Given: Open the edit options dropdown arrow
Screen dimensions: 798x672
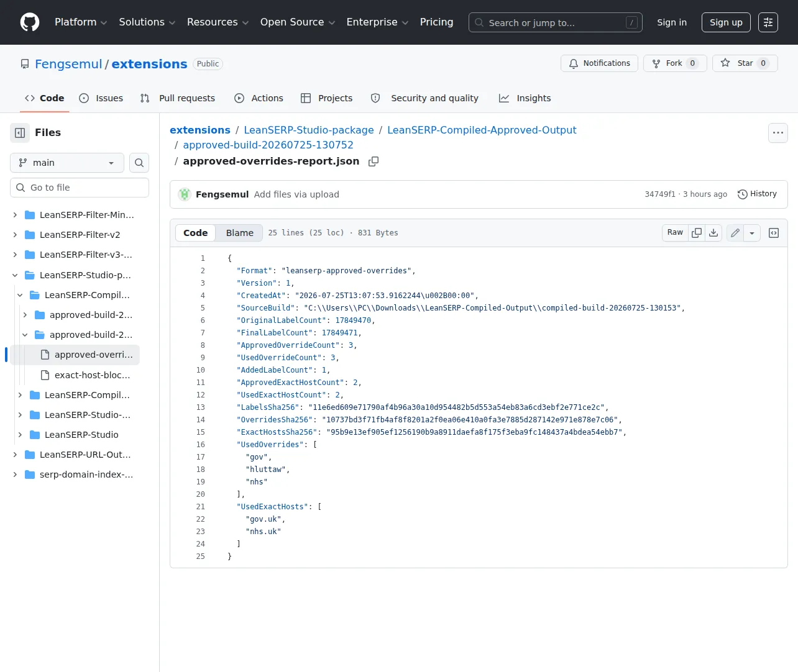Looking at the screenshot, I should [752, 233].
